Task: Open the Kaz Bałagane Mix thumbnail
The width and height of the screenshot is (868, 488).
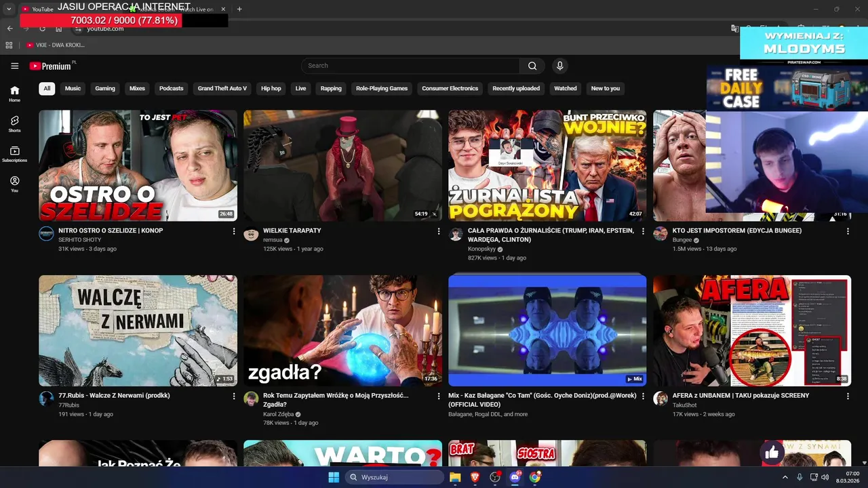Action: [x=547, y=331]
